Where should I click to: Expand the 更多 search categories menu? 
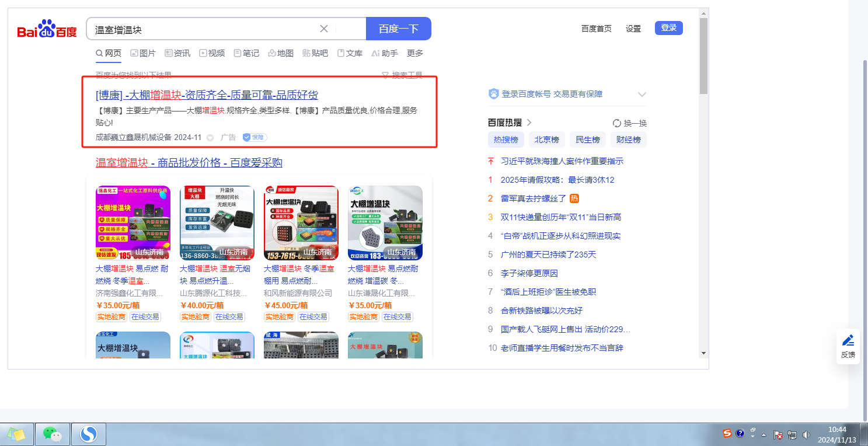tap(415, 53)
